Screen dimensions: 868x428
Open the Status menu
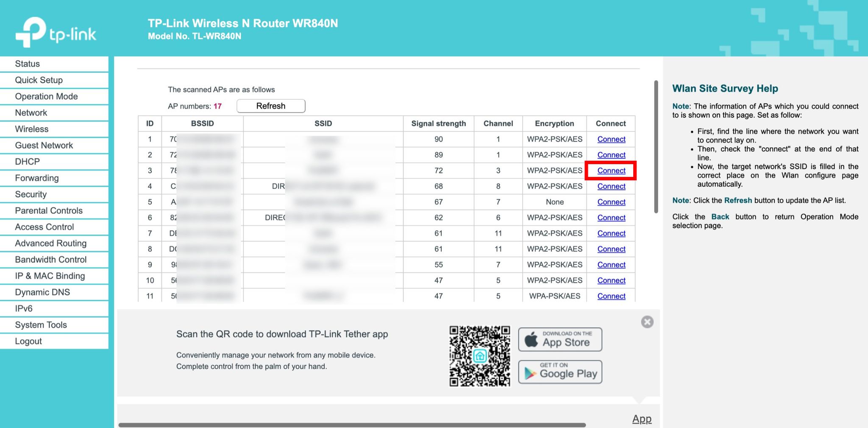pyautogui.click(x=54, y=64)
